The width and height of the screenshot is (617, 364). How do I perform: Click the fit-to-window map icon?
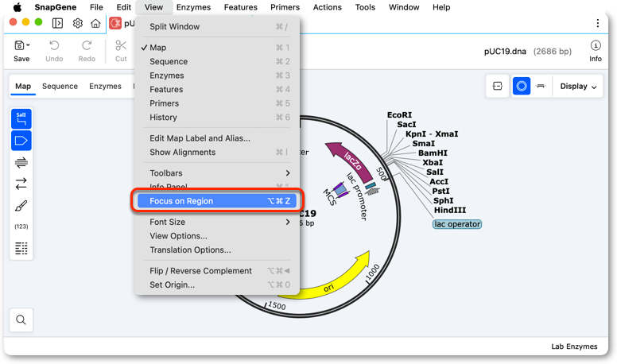(498, 86)
